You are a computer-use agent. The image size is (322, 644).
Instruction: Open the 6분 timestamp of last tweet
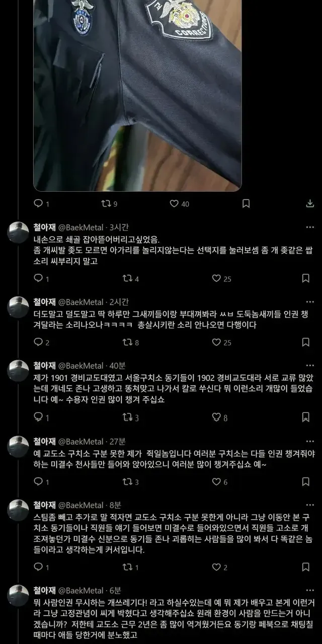tap(114, 591)
